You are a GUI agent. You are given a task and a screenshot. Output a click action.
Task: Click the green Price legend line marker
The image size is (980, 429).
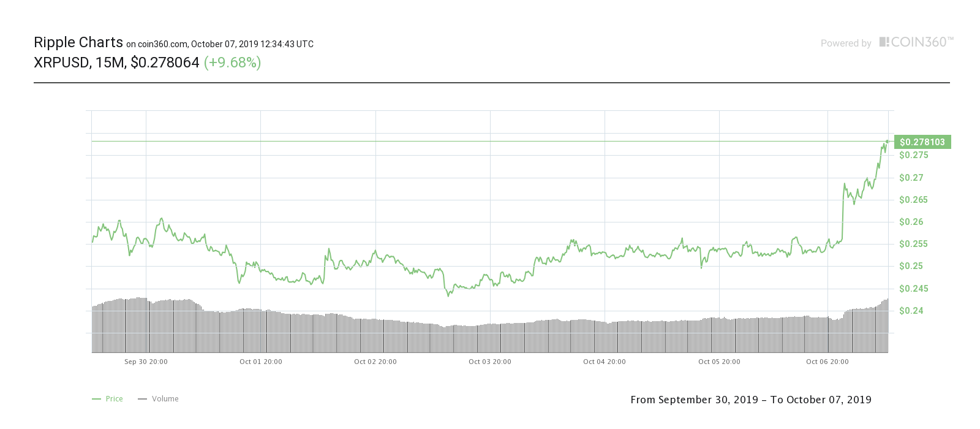pyautogui.click(x=96, y=399)
